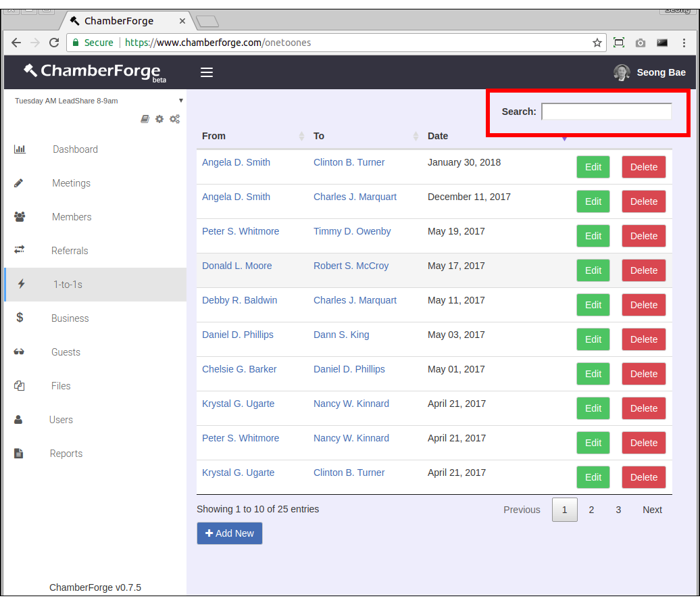Image resolution: width=700 pixels, height=605 pixels.
Task: Focus the Search input field
Action: tap(606, 112)
